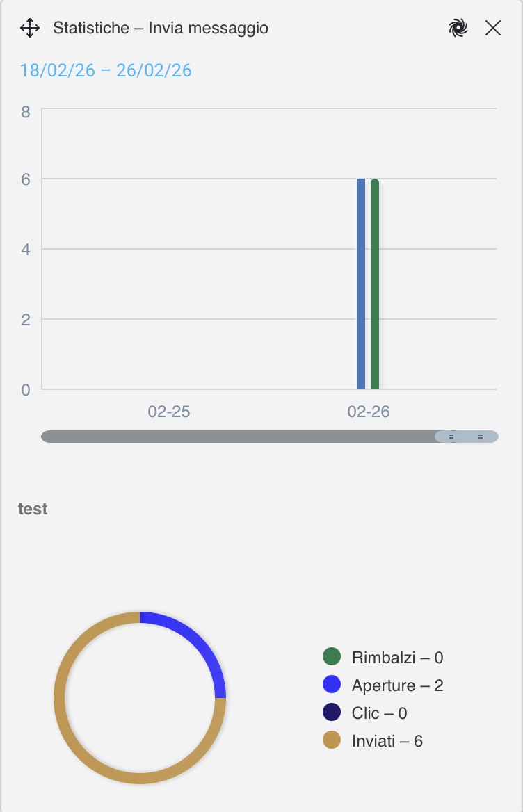The width and height of the screenshot is (523, 812).
Task: Click the "Inviati – 6" legend label
Action: tap(387, 741)
